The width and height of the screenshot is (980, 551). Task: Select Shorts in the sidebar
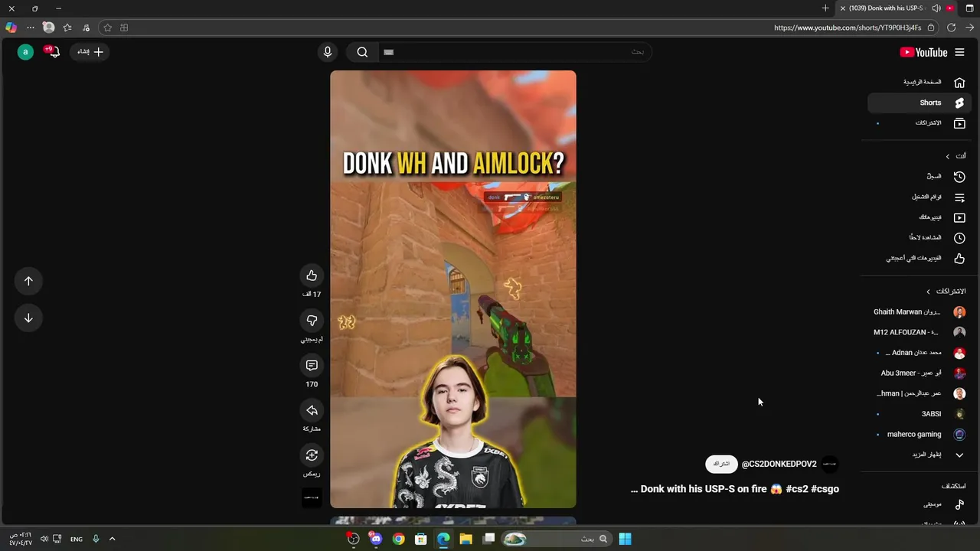921,103
